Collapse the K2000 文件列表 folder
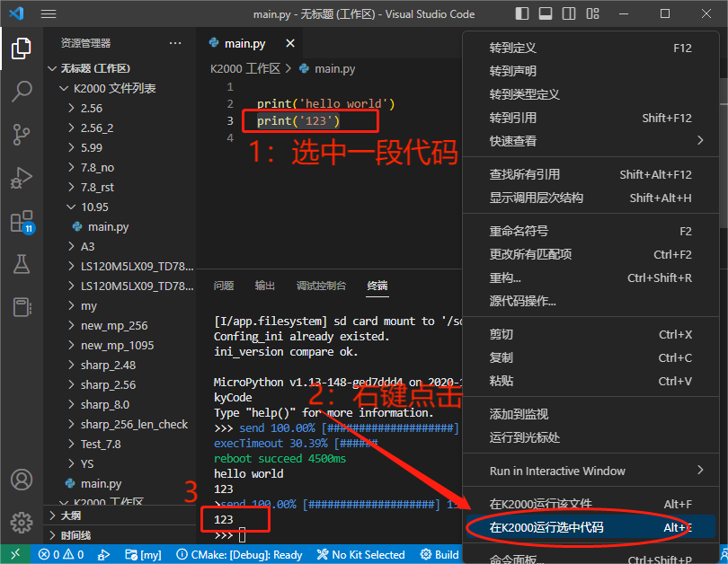728x564 pixels. click(x=120, y=88)
